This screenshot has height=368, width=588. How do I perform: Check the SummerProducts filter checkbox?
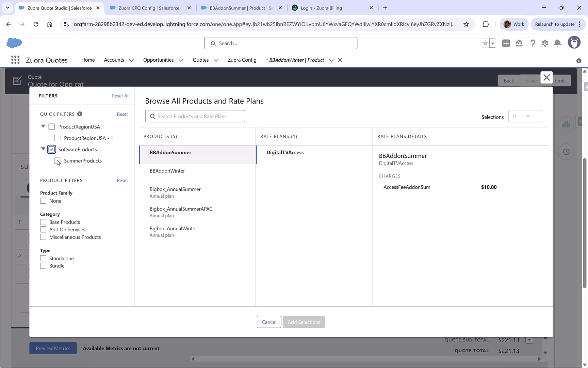57,161
